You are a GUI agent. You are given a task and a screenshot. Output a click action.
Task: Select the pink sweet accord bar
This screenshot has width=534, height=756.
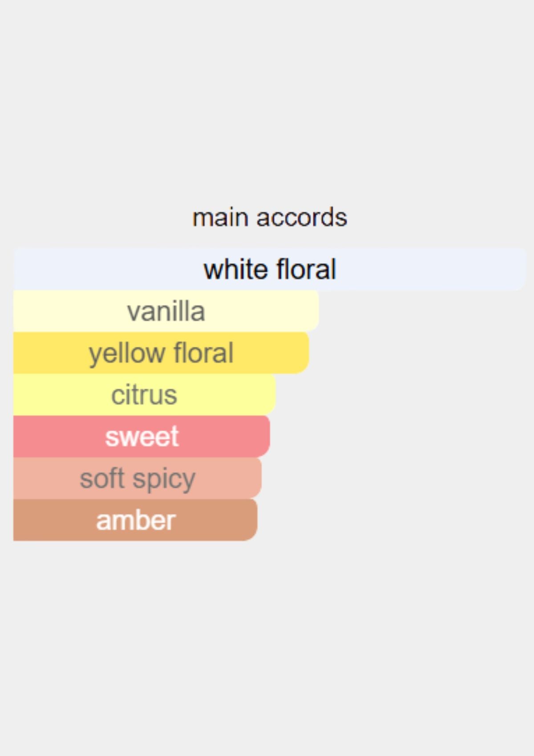pyautogui.click(x=142, y=436)
